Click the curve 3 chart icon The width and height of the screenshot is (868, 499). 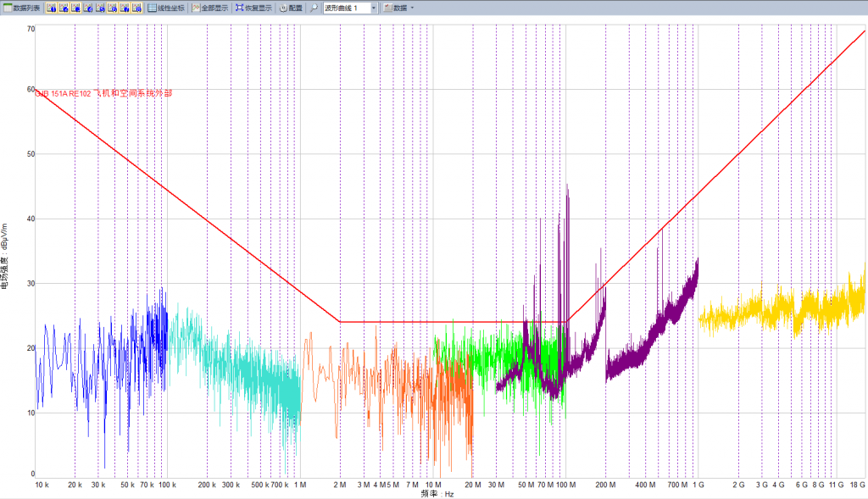tap(75, 8)
